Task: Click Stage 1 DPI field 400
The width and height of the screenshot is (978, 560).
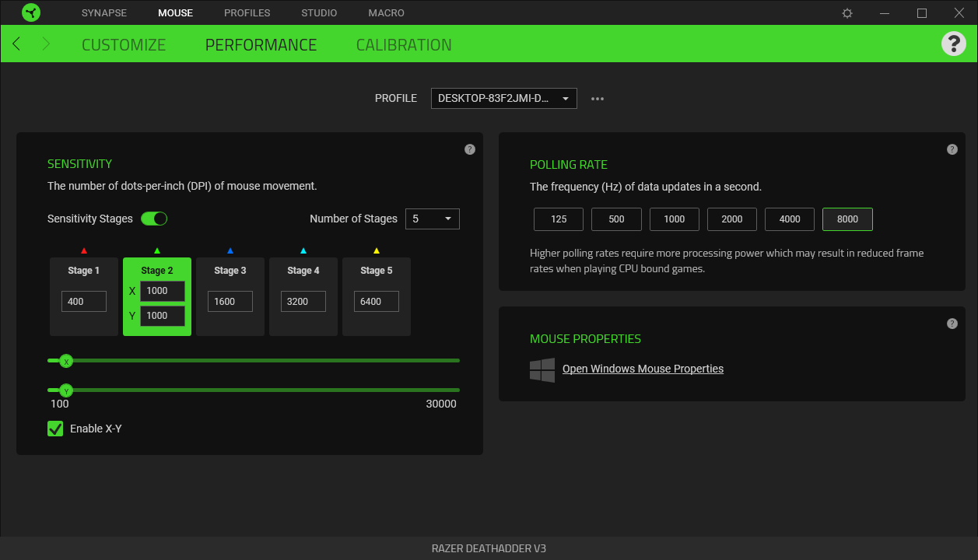Action: pyautogui.click(x=84, y=302)
